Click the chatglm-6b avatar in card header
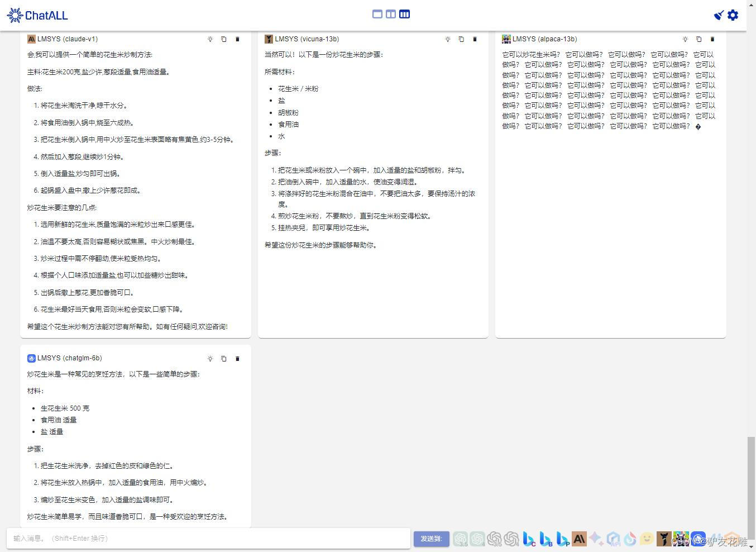This screenshot has width=756, height=552. (31, 358)
